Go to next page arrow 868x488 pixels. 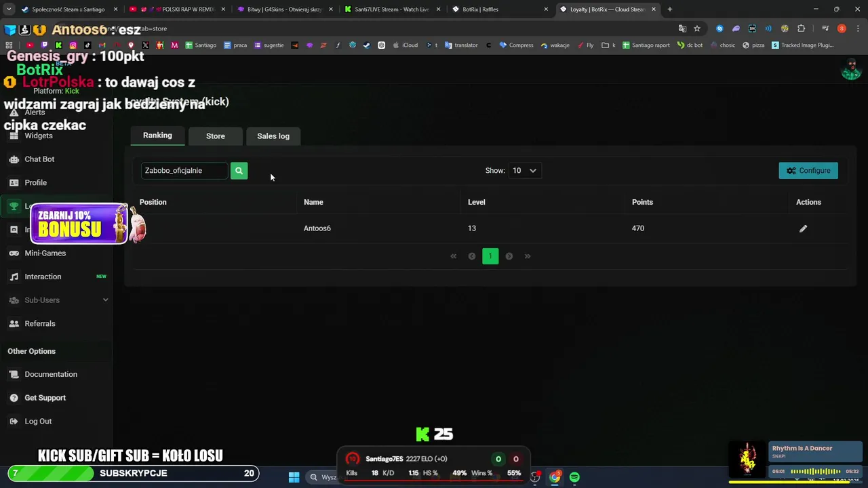[x=509, y=256]
